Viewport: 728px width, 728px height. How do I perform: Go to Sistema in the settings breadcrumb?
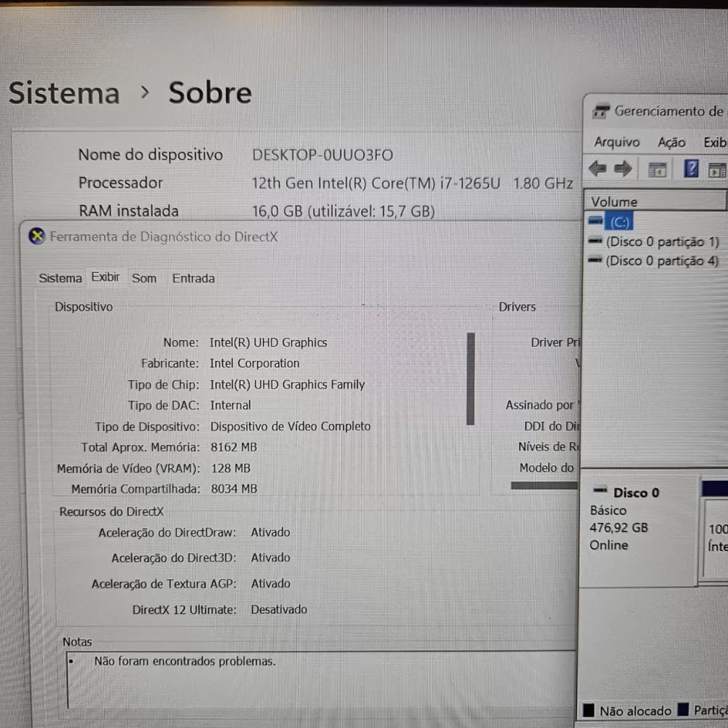click(x=64, y=93)
